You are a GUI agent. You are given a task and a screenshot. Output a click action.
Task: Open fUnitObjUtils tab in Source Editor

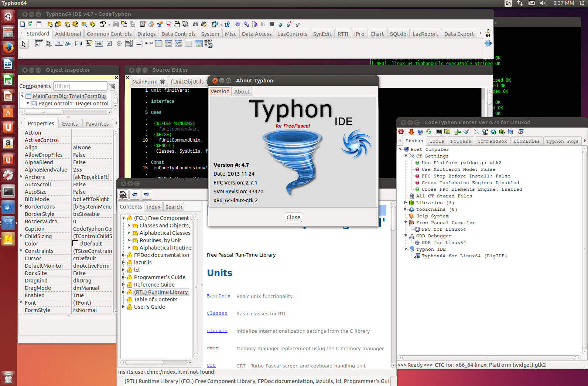tap(187, 82)
